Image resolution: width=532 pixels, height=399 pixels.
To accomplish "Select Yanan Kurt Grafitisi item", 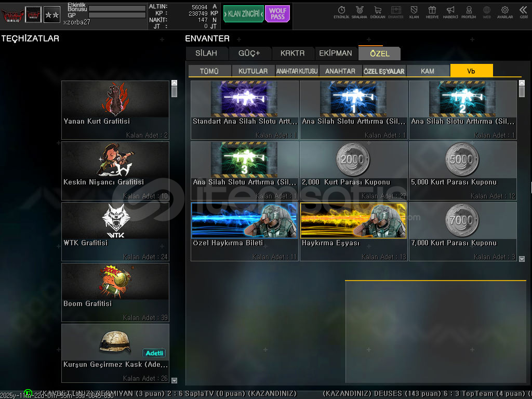I will [x=115, y=110].
